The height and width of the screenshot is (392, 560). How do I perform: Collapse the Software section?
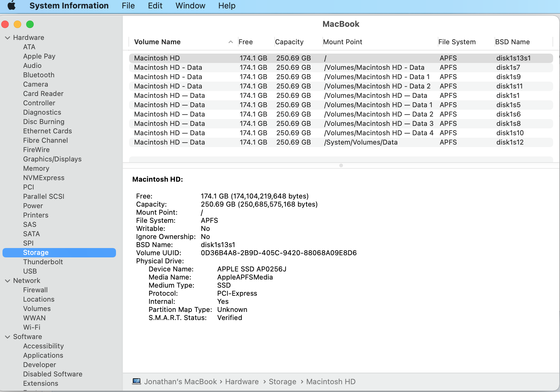click(x=7, y=337)
